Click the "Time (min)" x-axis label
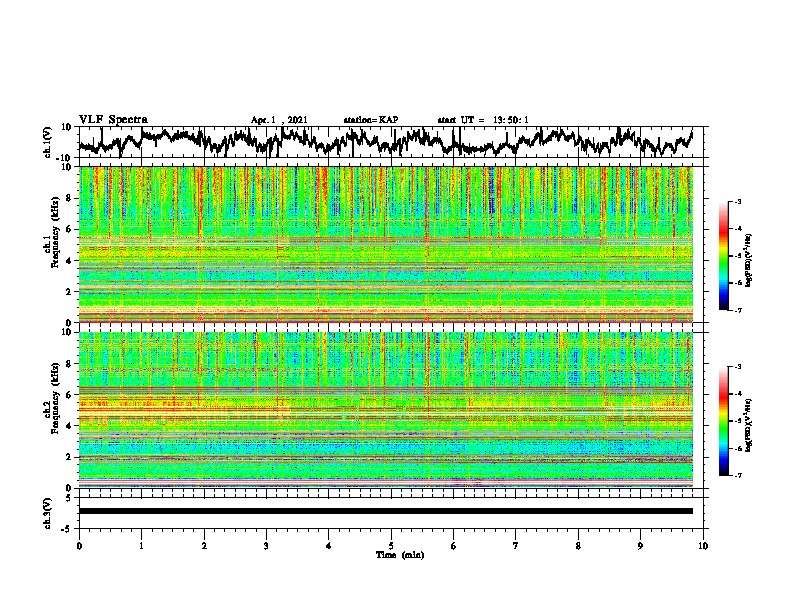792x612 pixels. pyautogui.click(x=400, y=555)
